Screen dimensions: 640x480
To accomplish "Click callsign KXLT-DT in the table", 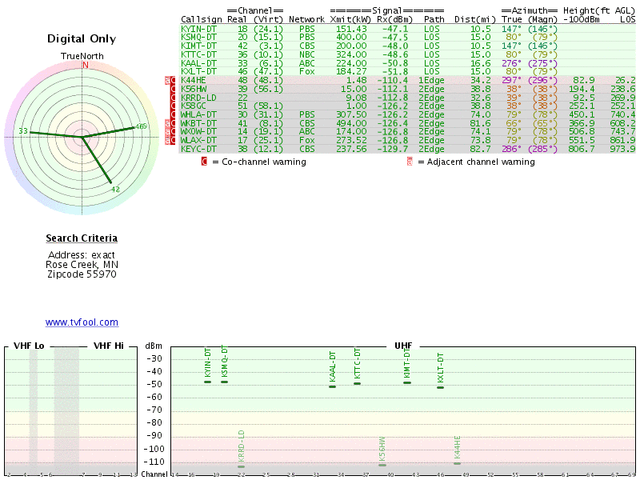I will pyautogui.click(x=199, y=72).
